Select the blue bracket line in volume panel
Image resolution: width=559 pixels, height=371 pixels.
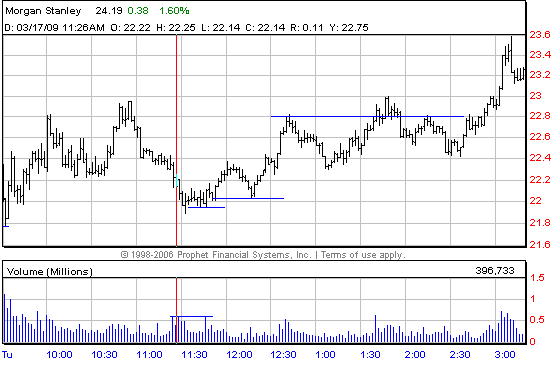tap(191, 316)
